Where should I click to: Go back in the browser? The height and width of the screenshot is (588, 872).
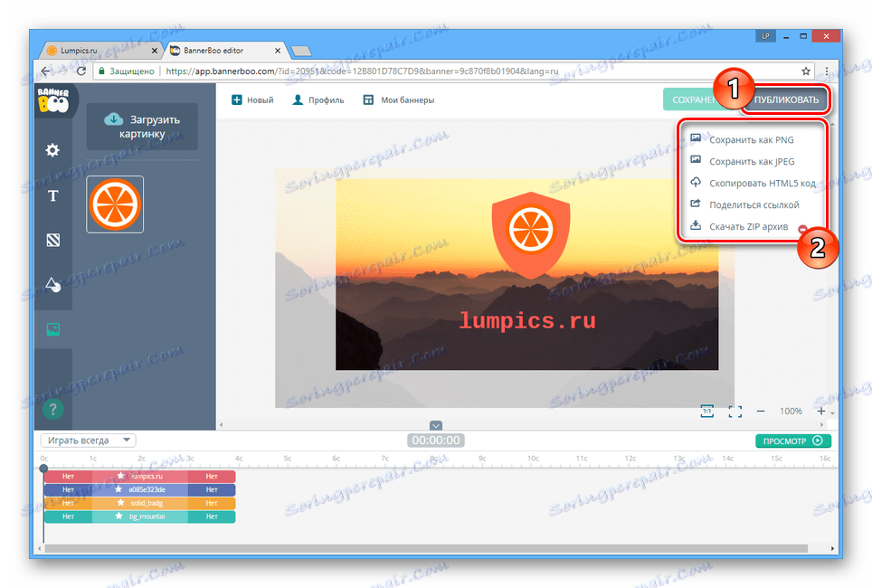coord(45,71)
